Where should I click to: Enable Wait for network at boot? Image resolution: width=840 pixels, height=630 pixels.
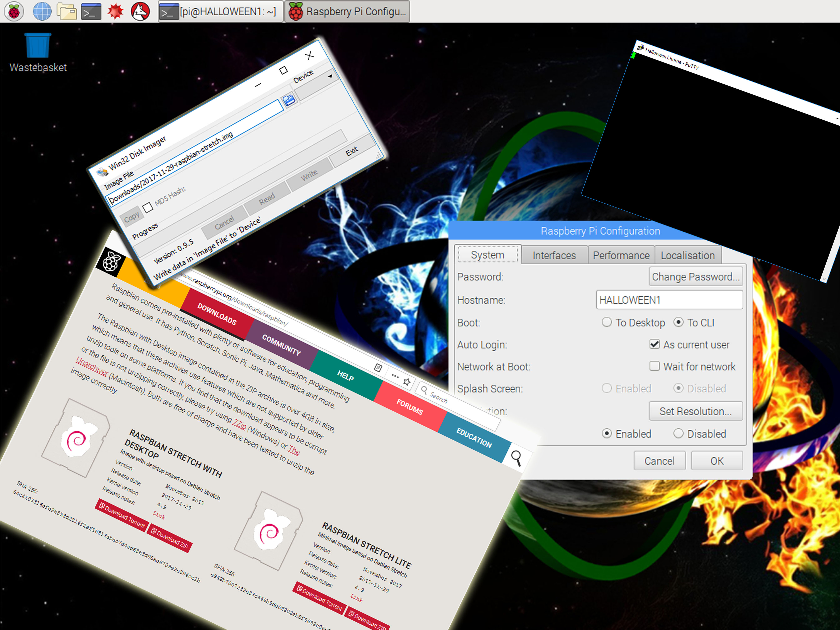(655, 366)
